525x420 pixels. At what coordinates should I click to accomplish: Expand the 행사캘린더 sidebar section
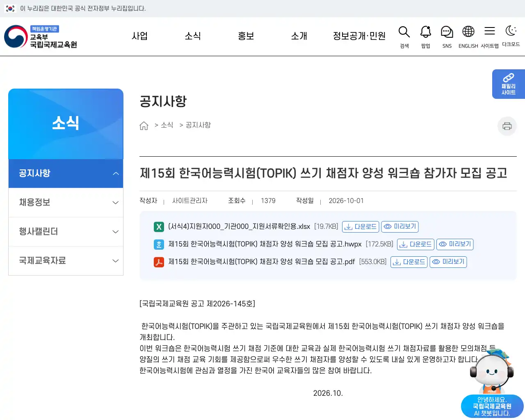[66, 232]
